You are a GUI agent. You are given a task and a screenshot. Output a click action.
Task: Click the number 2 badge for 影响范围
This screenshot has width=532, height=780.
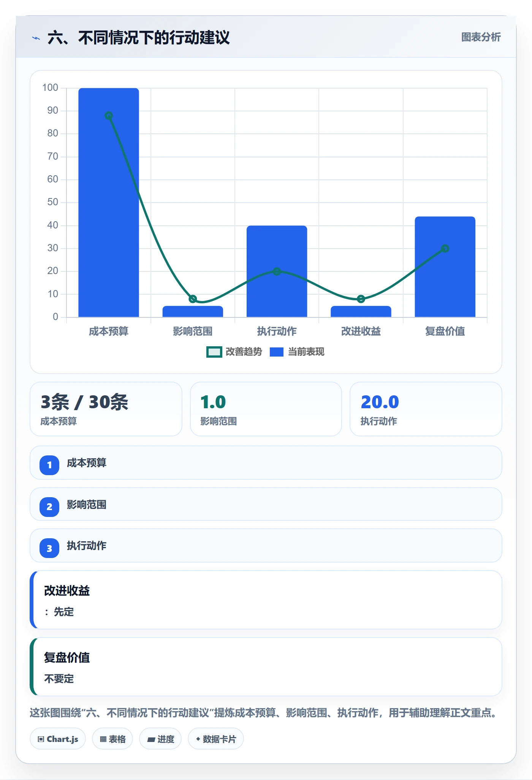tap(49, 507)
